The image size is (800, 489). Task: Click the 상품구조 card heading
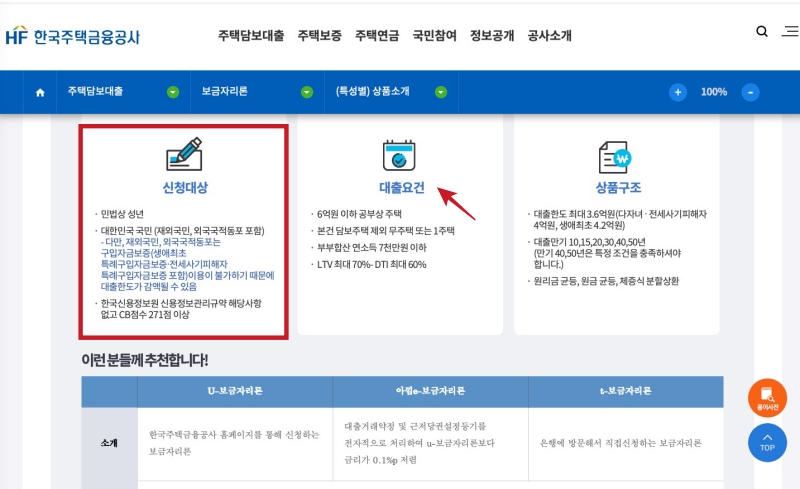click(x=618, y=188)
